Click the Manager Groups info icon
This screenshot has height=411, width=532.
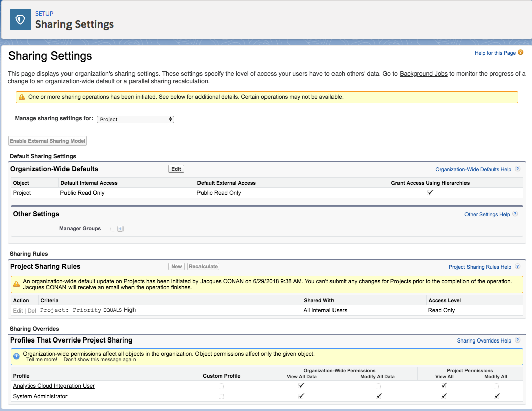(x=120, y=229)
